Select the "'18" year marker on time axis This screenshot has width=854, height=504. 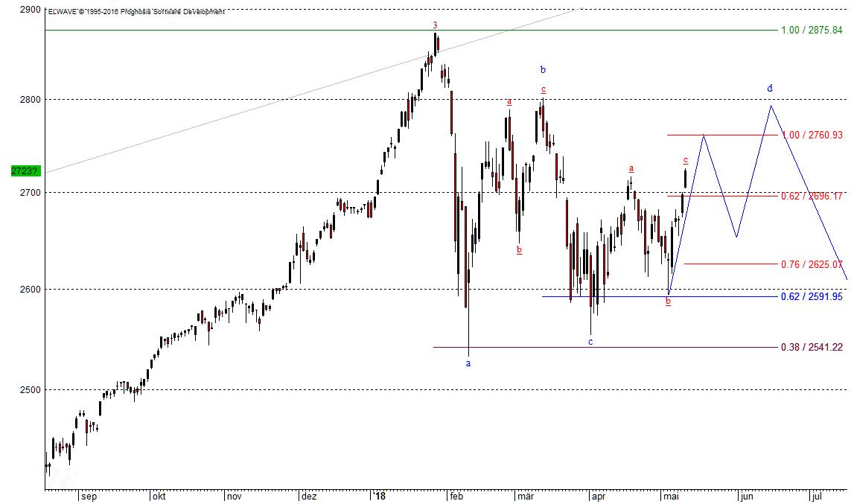pos(379,497)
